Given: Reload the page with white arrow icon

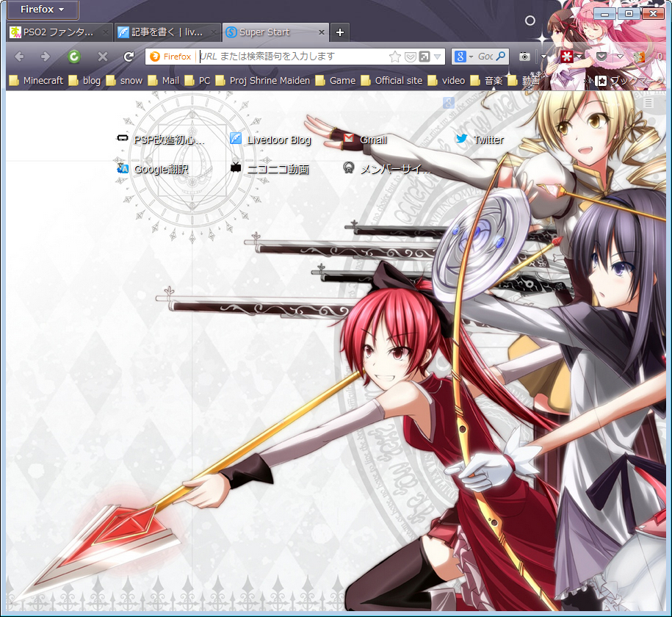Looking at the screenshot, I should pos(129,56).
